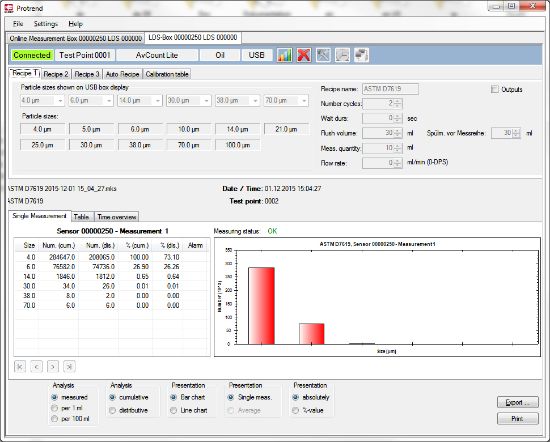Adjust Number cycles stepper

coord(397,103)
